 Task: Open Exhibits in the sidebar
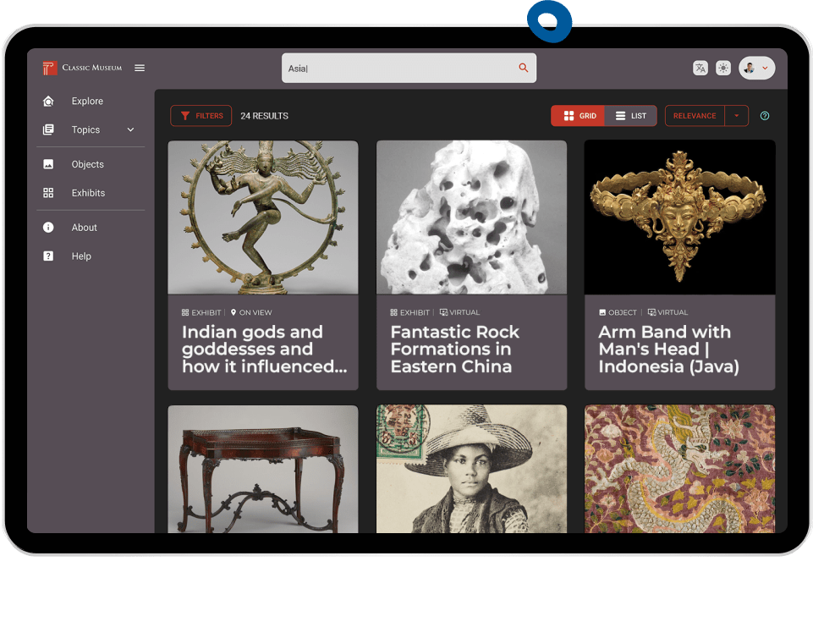[88, 193]
